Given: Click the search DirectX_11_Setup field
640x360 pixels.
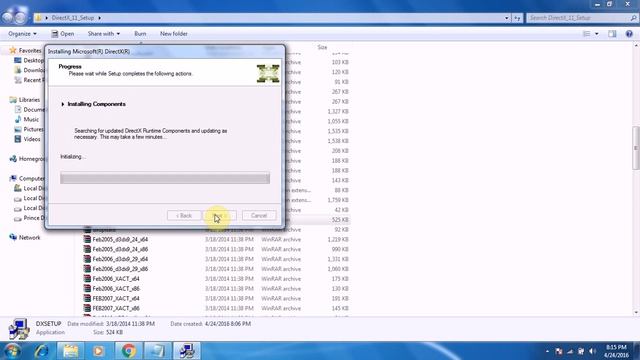Looking at the screenshot, I should click(x=582, y=18).
